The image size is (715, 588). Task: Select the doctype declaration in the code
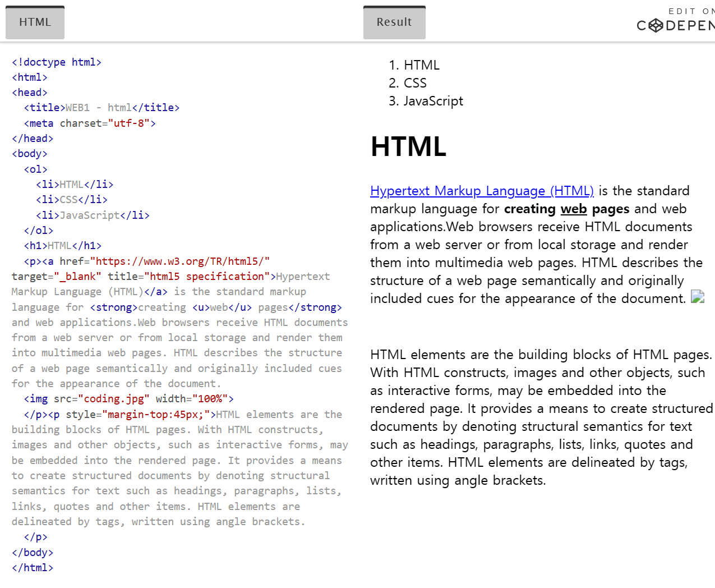tap(56, 62)
